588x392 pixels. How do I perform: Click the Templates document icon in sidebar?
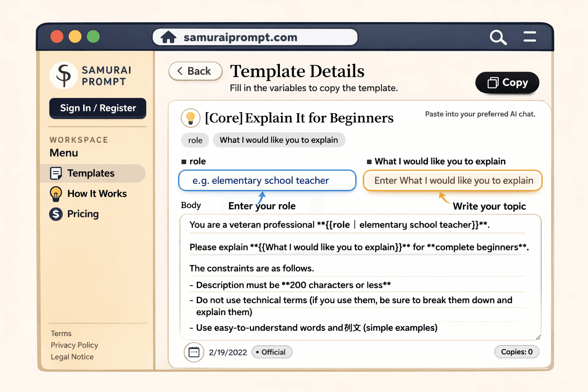[56, 173]
